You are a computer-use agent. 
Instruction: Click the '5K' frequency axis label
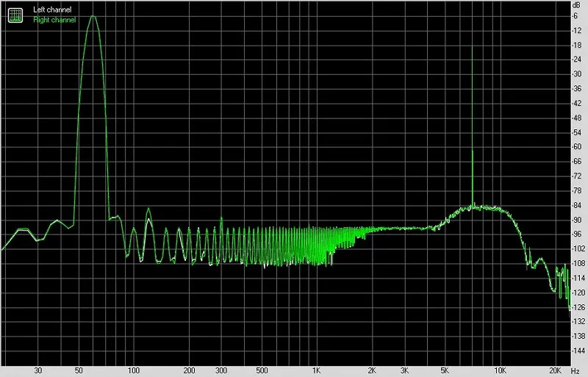[x=445, y=371]
